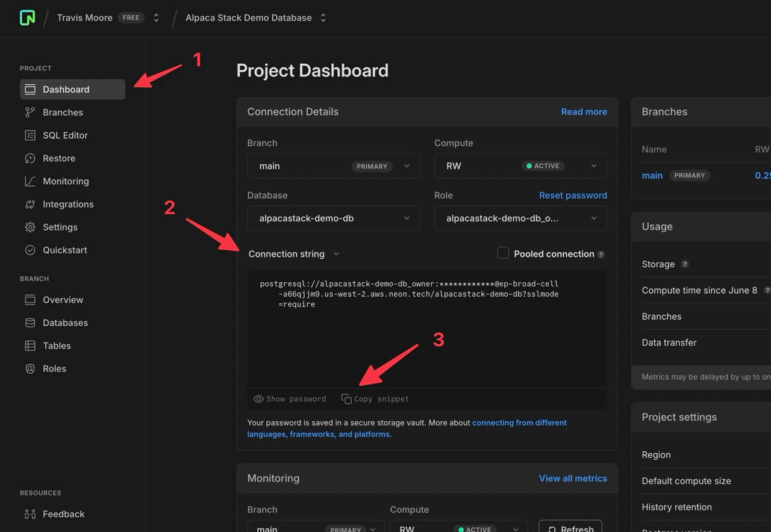Go to Tables in sidebar
The image size is (771, 532).
click(57, 345)
